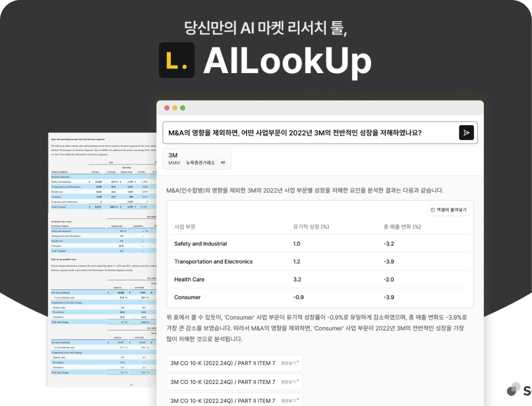532x406 pixels.
Task: Click the 1.0 organic growth value
Action: click(297, 244)
